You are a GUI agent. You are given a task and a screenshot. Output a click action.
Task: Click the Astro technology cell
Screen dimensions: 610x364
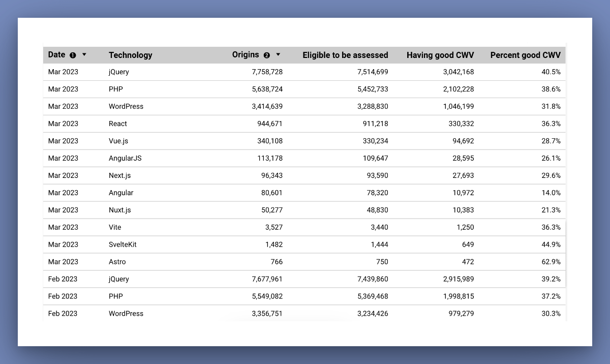pyautogui.click(x=117, y=262)
